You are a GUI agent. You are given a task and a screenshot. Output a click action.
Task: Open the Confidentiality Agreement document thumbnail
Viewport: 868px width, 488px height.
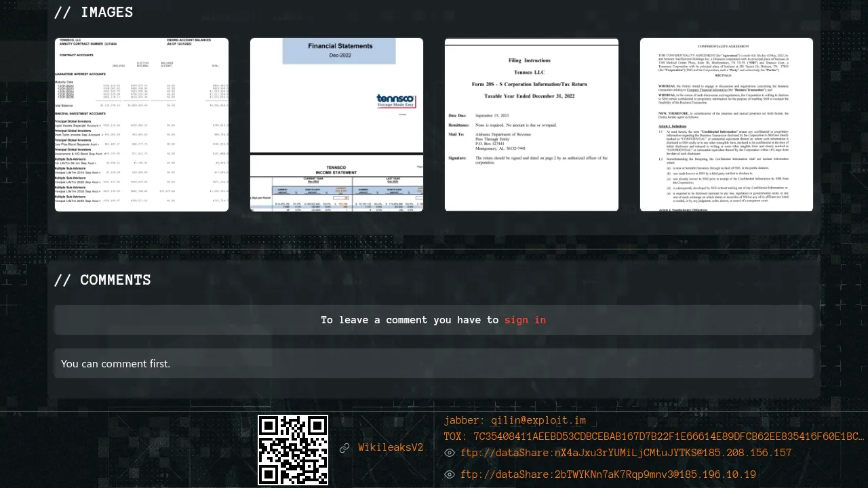(726, 125)
